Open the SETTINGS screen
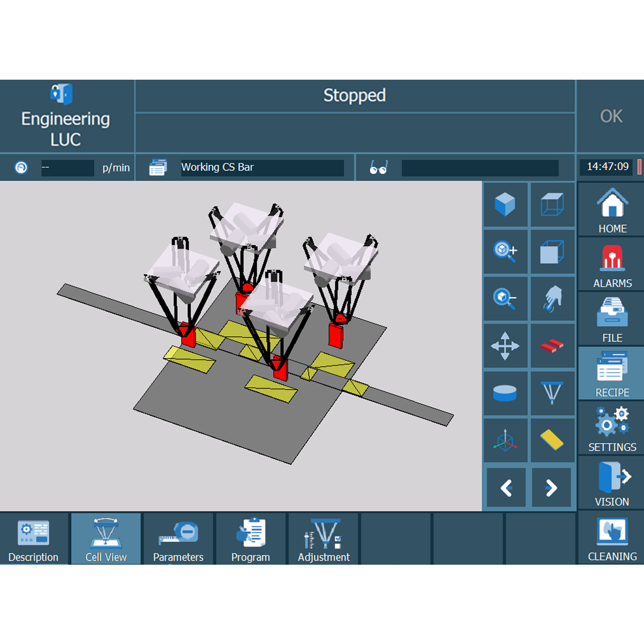This screenshot has width=644, height=644. [x=612, y=428]
